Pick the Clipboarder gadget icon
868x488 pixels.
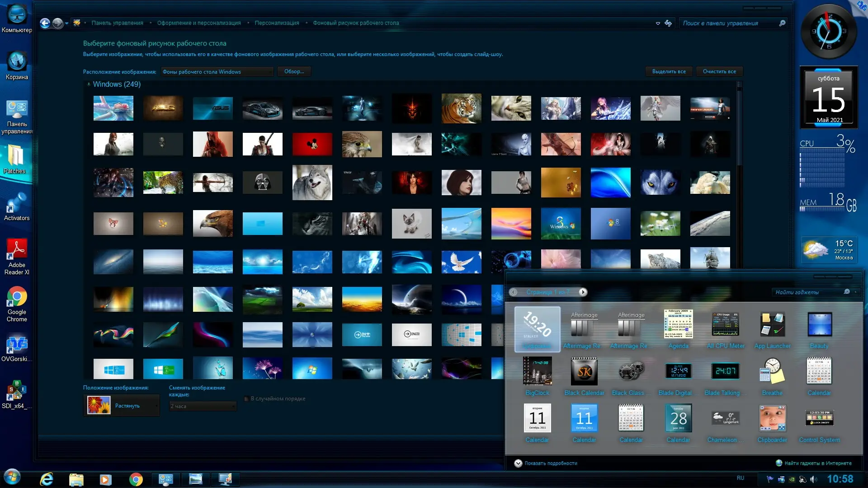(772, 419)
